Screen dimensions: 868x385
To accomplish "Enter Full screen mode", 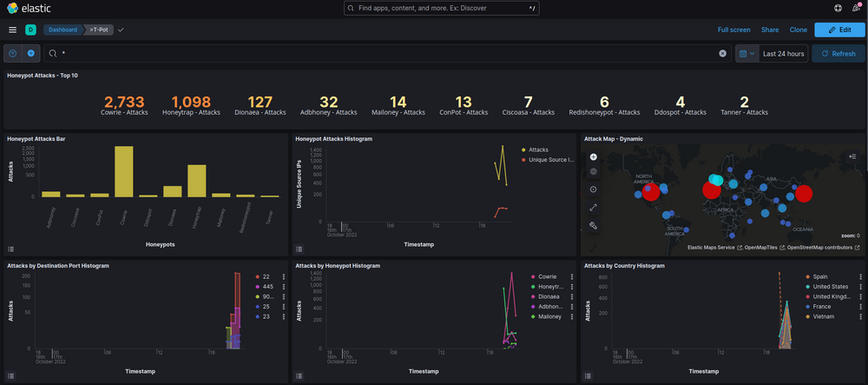I will tap(734, 30).
